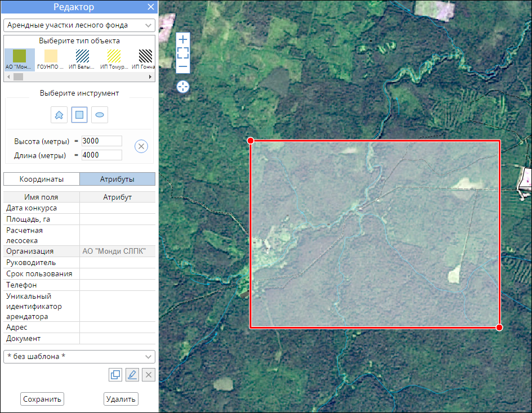Click the Дата конкурса attribute cell

(x=118, y=208)
